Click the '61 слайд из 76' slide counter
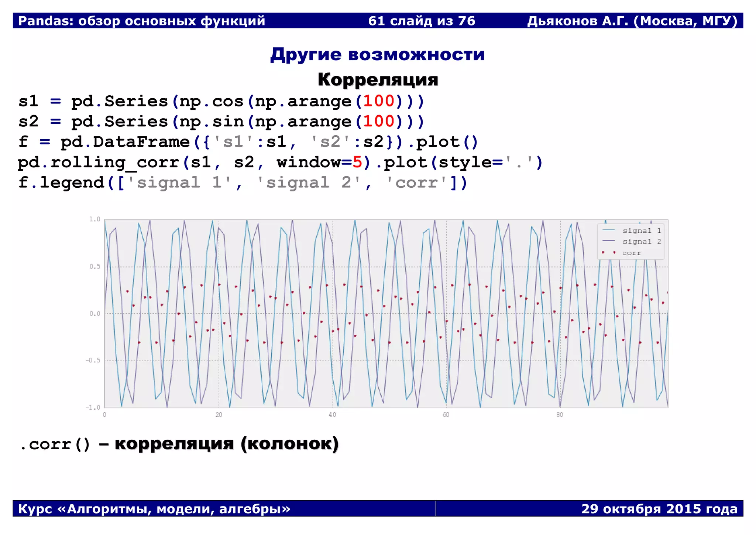The height and width of the screenshot is (535, 756). pyautogui.click(x=422, y=21)
